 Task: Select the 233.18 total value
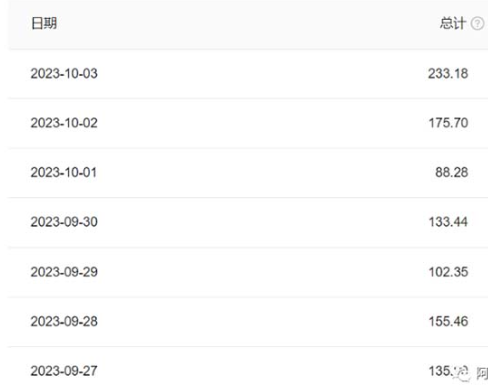point(448,73)
